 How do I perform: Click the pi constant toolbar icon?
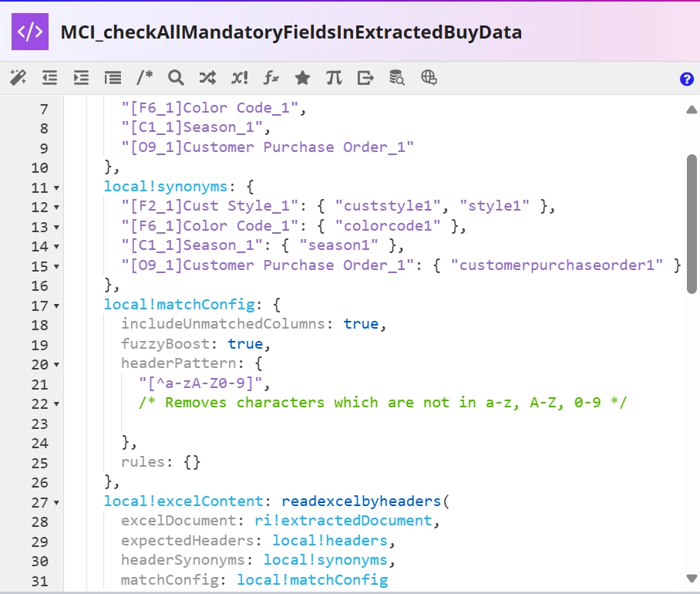(x=334, y=78)
